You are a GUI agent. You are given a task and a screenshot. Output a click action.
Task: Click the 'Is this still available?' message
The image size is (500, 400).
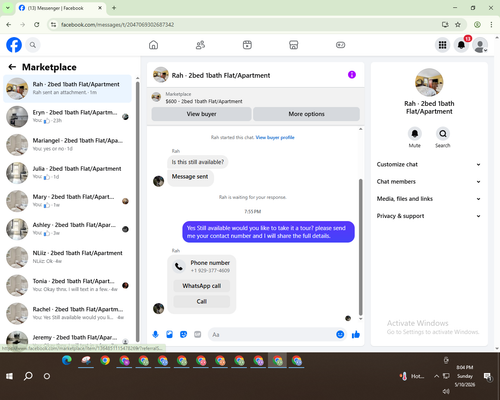pyautogui.click(x=198, y=162)
